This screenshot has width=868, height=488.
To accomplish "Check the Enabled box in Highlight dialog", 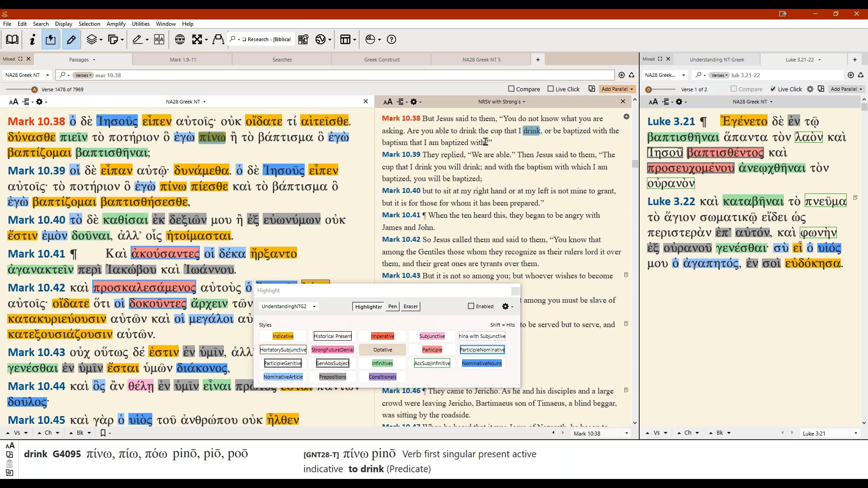I will pos(470,306).
